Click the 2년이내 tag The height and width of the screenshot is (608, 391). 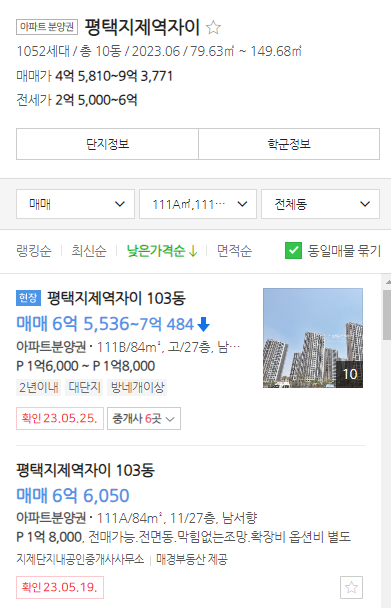pyautogui.click(x=39, y=387)
